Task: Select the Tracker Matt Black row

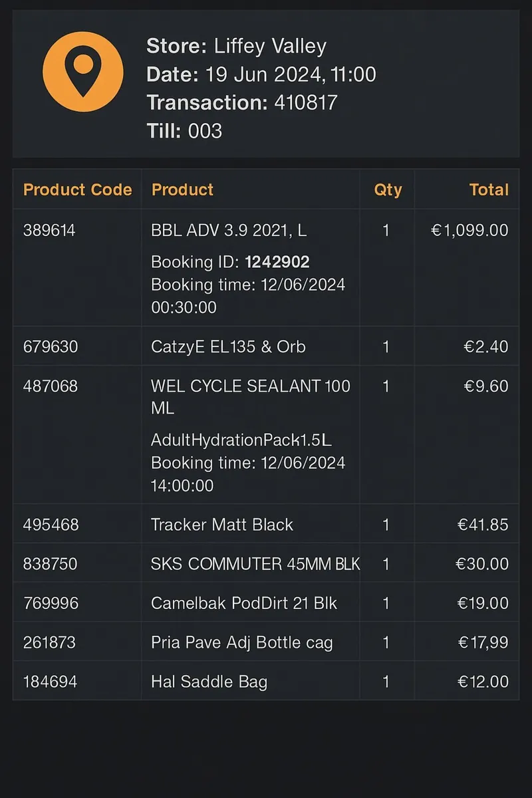Action: pyautogui.click(x=266, y=524)
